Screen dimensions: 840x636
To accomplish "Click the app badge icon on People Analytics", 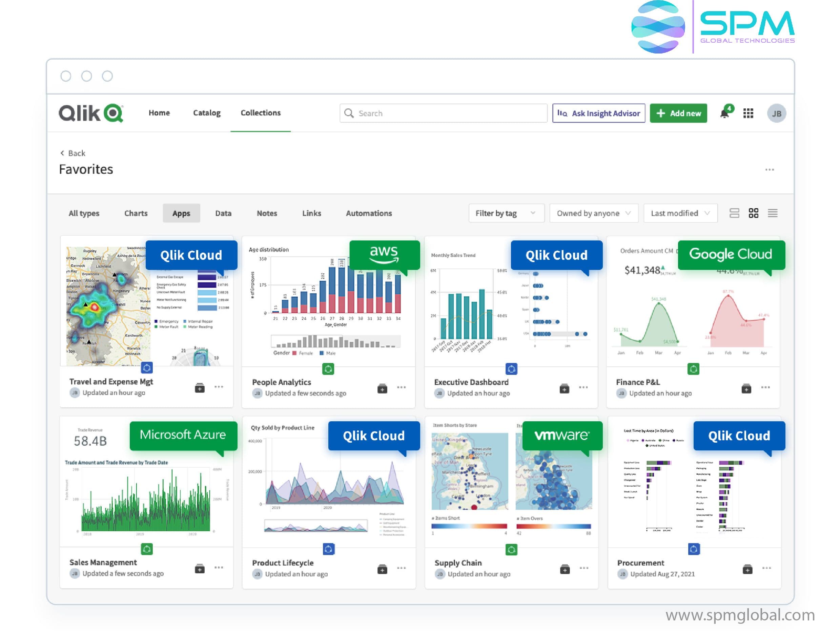I will [x=328, y=369].
